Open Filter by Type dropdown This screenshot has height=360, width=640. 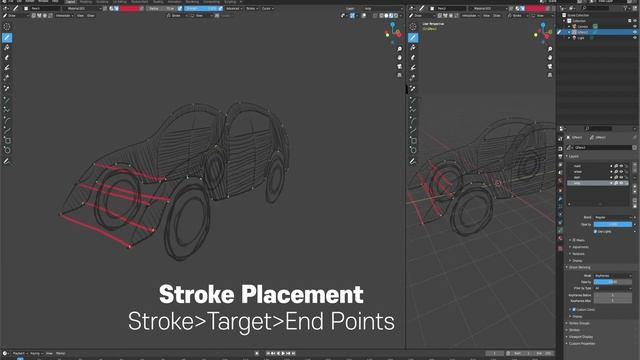(x=613, y=288)
